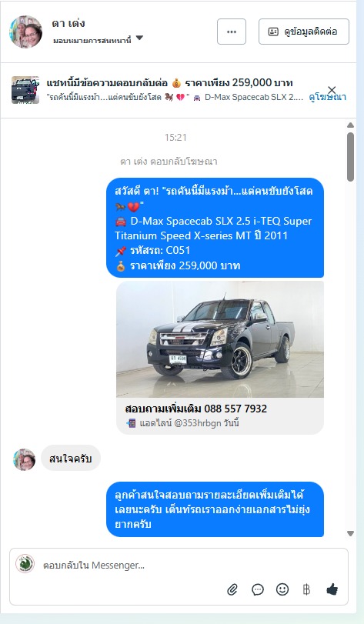Click ดูข้อมูลติดต่อ contact info button
This screenshot has width=364, height=624.
tap(304, 32)
